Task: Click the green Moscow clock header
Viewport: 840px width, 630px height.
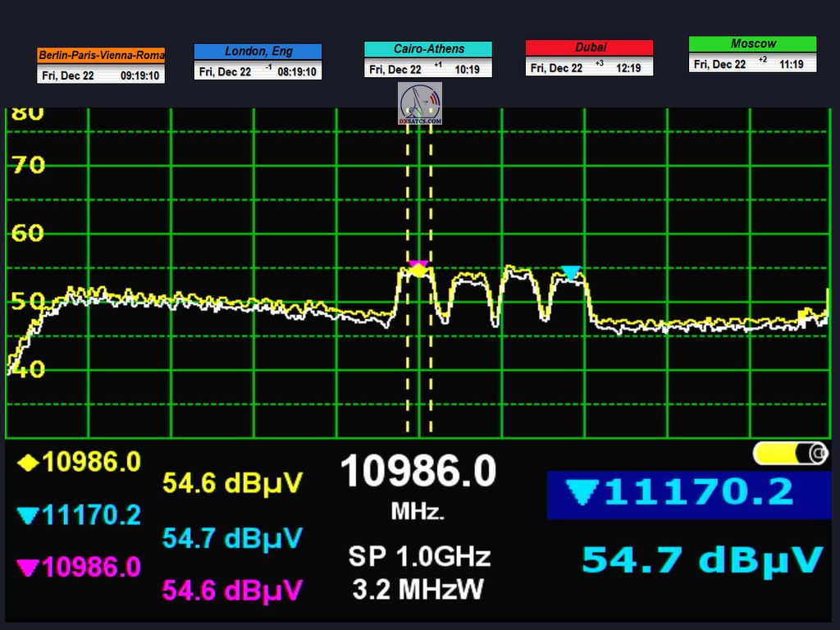Action: pos(752,43)
